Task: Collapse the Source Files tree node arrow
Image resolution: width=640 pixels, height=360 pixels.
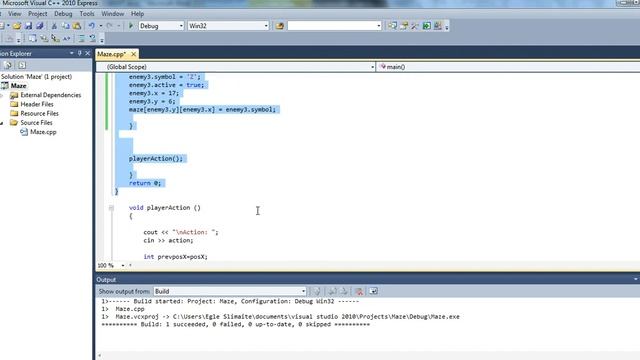Action: [2, 123]
